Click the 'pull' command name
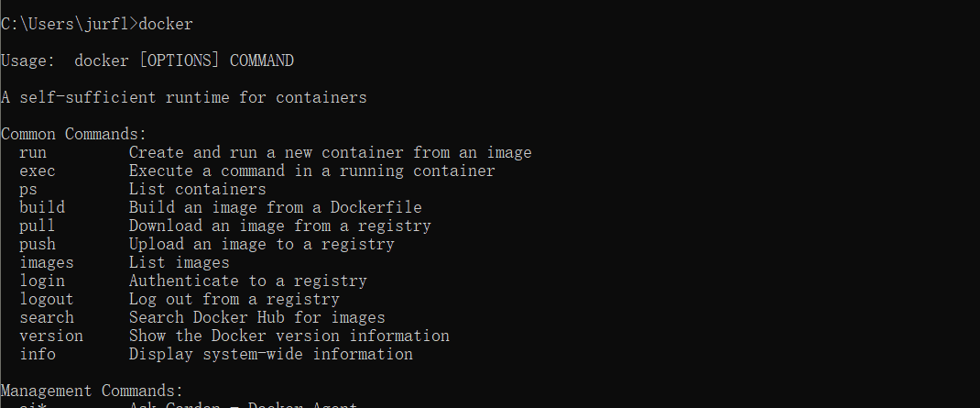The height and width of the screenshot is (408, 980). click(x=38, y=226)
